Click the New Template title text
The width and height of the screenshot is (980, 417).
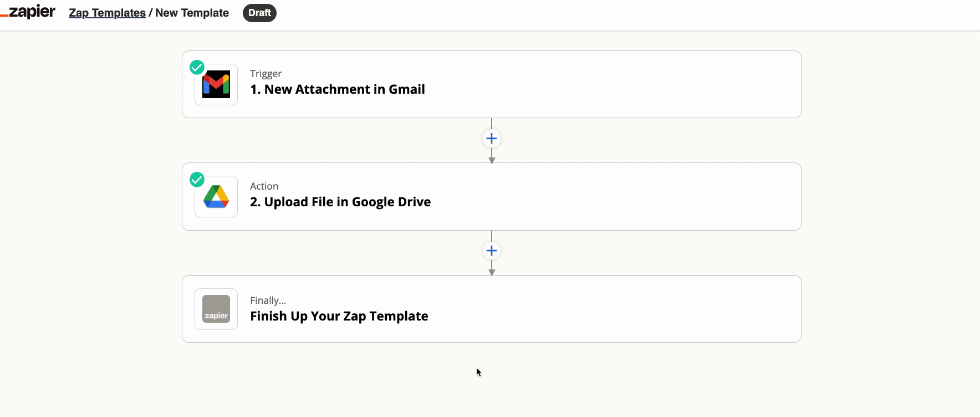tap(192, 13)
